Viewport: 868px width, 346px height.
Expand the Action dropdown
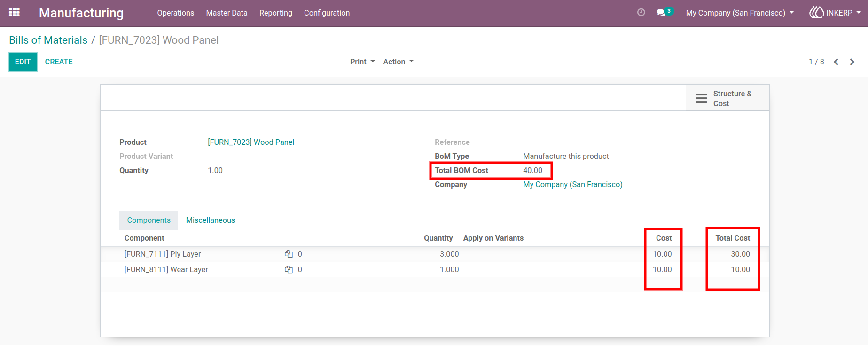[398, 62]
